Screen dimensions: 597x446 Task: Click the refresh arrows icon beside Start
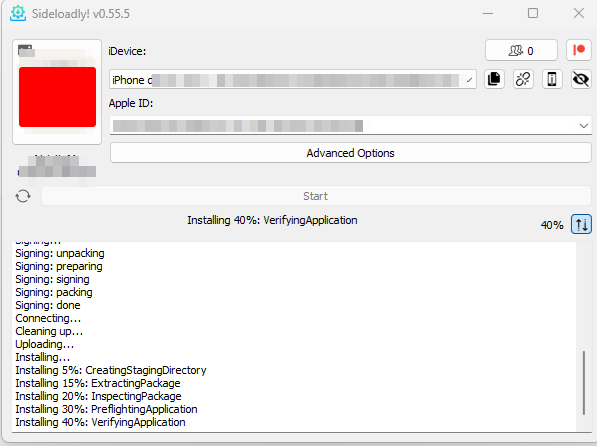click(x=23, y=196)
